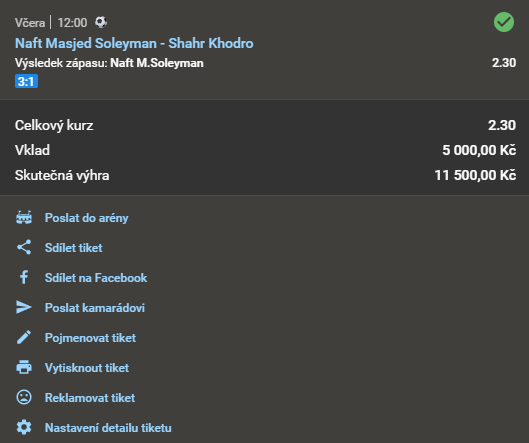Click the printer icon
This screenshot has height=443, width=529.
point(24,367)
